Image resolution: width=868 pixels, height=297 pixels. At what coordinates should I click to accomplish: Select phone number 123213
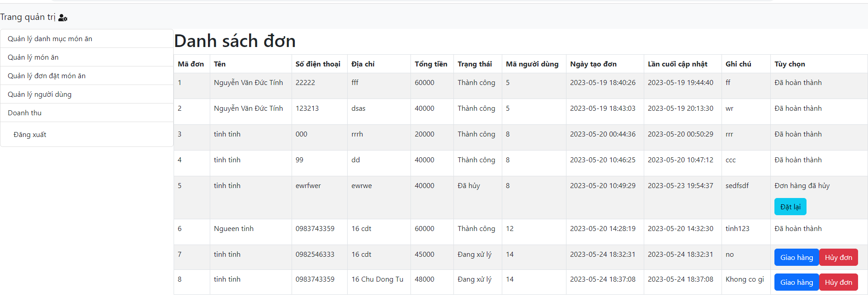(x=307, y=108)
